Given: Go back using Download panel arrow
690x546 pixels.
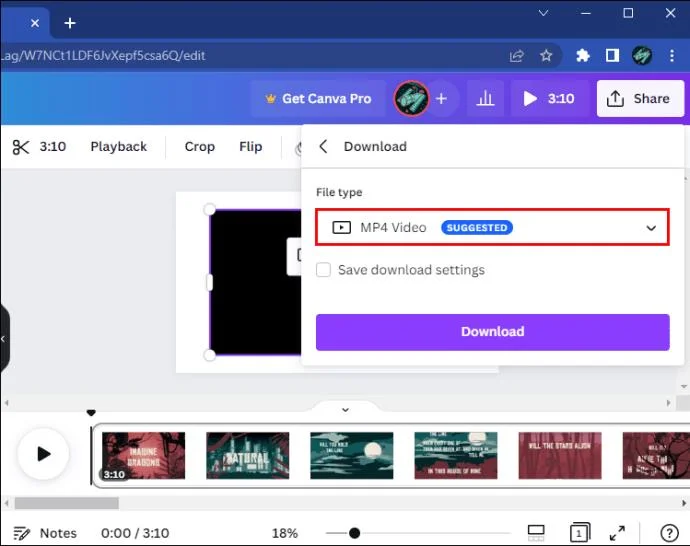Looking at the screenshot, I should [323, 147].
